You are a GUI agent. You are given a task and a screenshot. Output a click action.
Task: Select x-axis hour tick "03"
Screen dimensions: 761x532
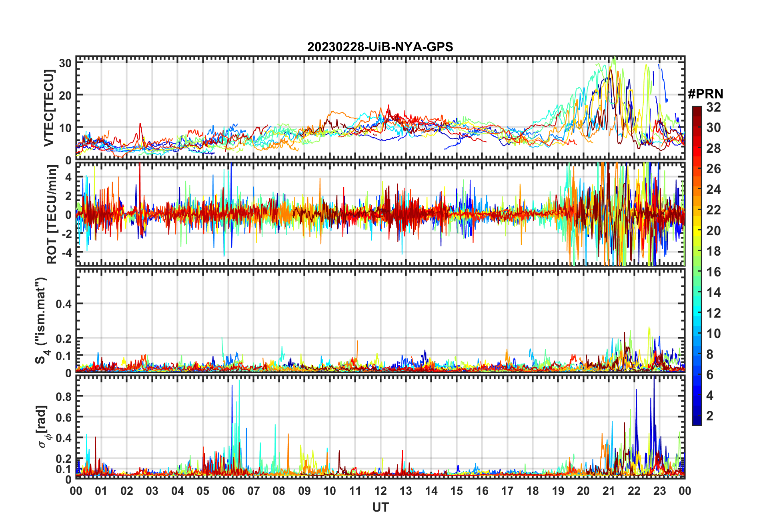[152, 491]
